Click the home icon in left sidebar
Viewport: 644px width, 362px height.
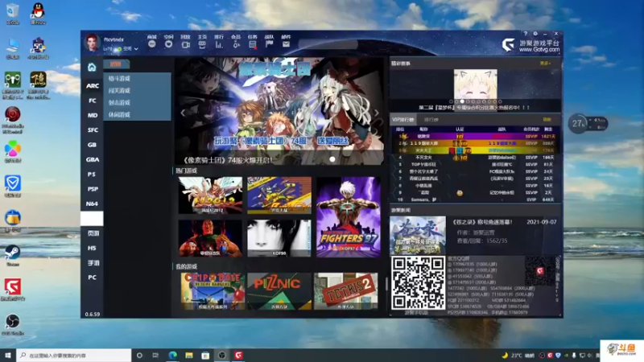click(92, 67)
